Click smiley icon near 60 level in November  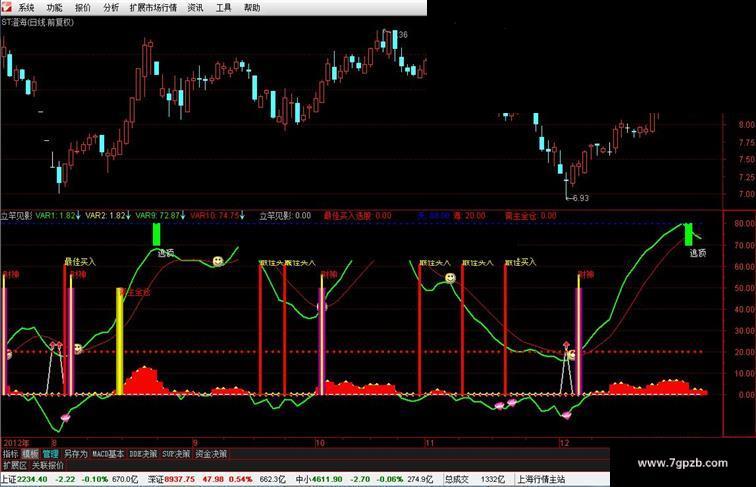450,278
